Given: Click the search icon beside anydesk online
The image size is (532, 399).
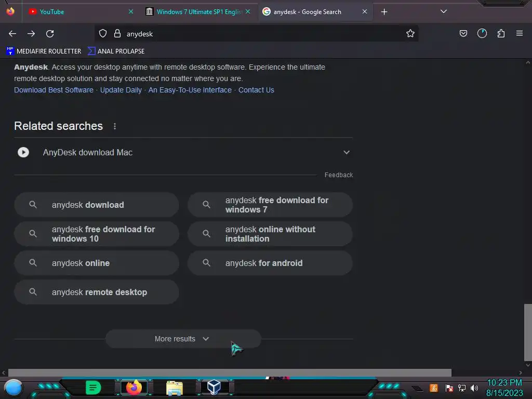Looking at the screenshot, I should pyautogui.click(x=33, y=262).
